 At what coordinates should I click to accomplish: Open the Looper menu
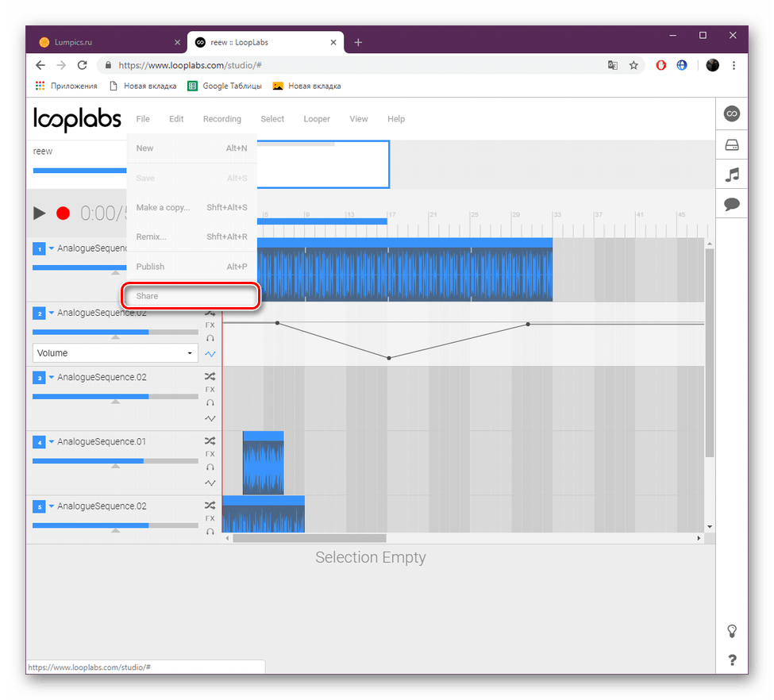click(316, 118)
